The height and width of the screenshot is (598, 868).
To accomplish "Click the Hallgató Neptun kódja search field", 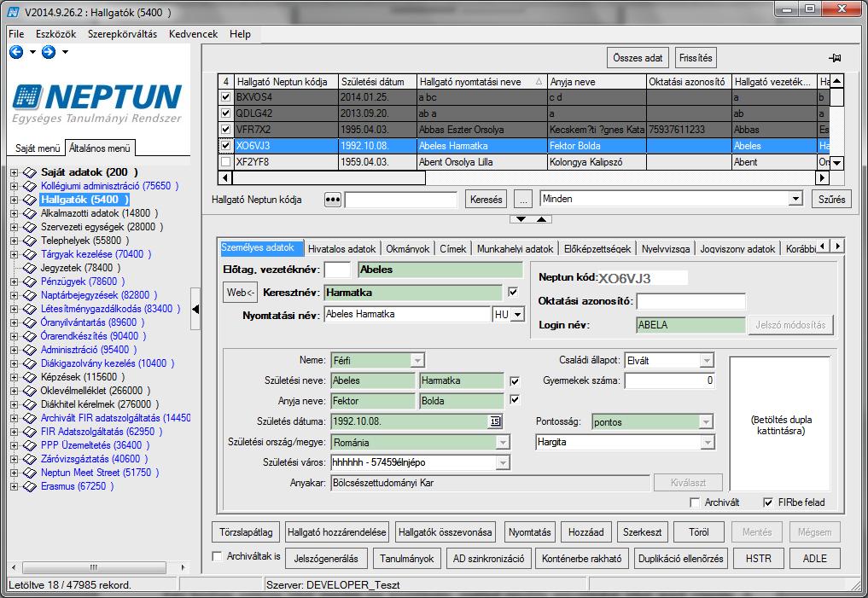I will (401, 199).
